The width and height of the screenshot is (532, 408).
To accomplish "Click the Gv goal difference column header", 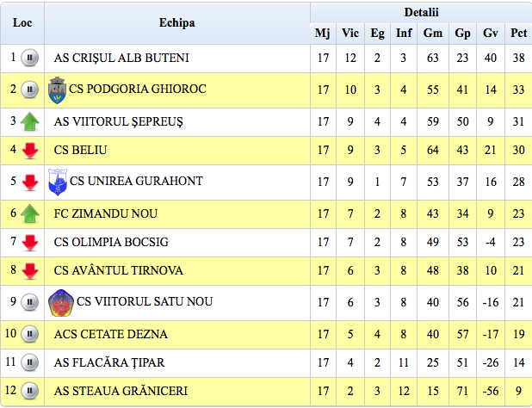I will [490, 34].
